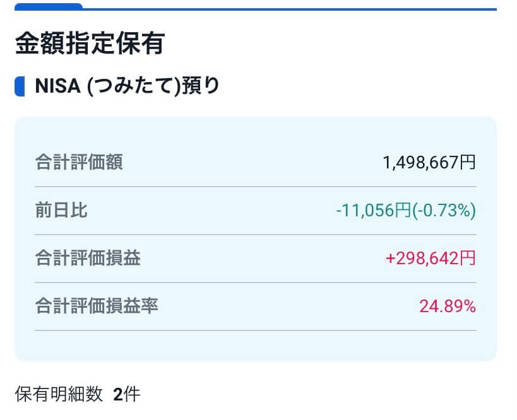Select the blue active tab at top

coord(48,6)
